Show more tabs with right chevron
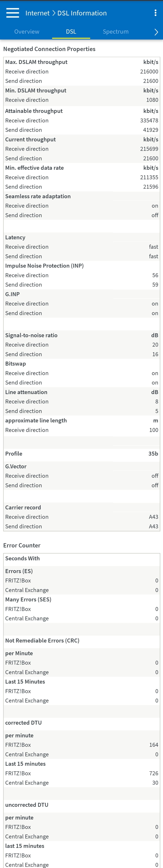Viewport: 163px width, 868px height. coord(156,32)
